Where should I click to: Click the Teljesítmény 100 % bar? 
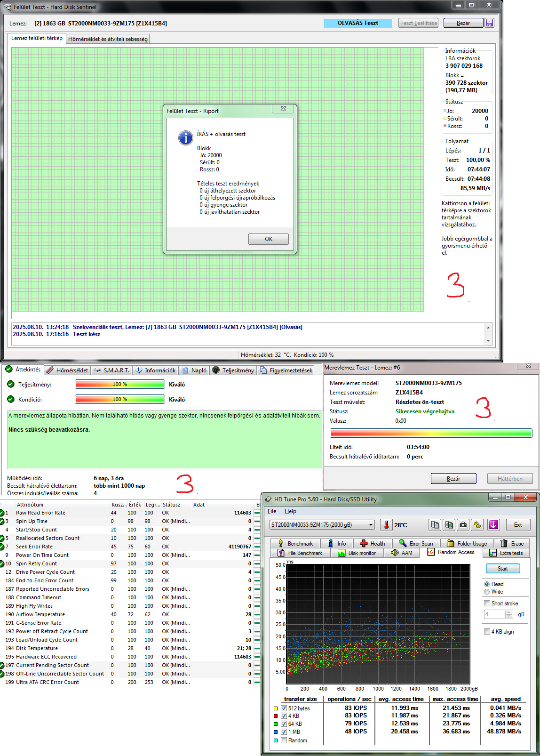(x=120, y=385)
